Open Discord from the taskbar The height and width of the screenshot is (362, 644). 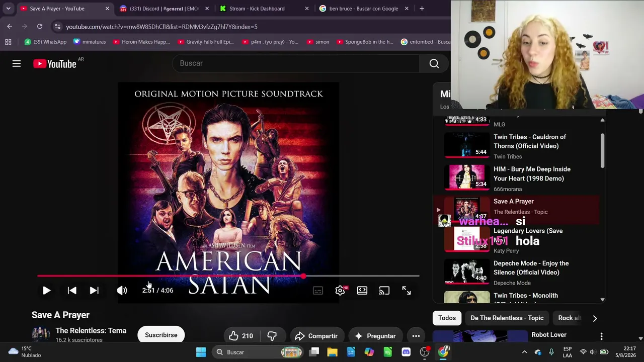pos(406,352)
